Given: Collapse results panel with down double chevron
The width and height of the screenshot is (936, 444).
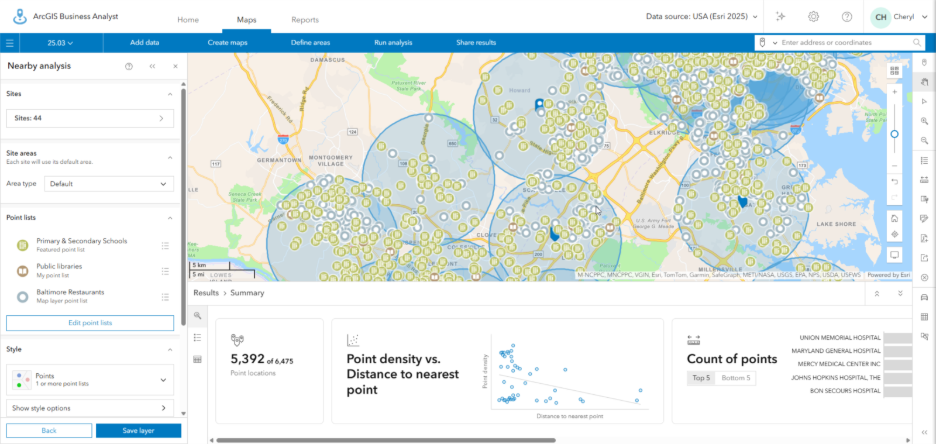Looking at the screenshot, I should click(900, 293).
